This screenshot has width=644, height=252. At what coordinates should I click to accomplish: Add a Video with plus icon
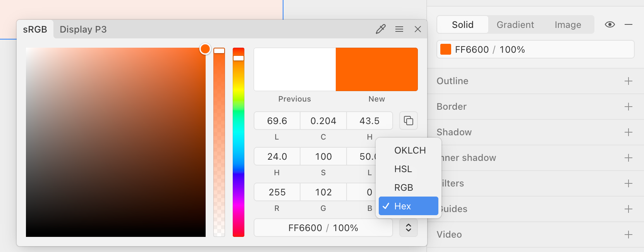tap(628, 235)
